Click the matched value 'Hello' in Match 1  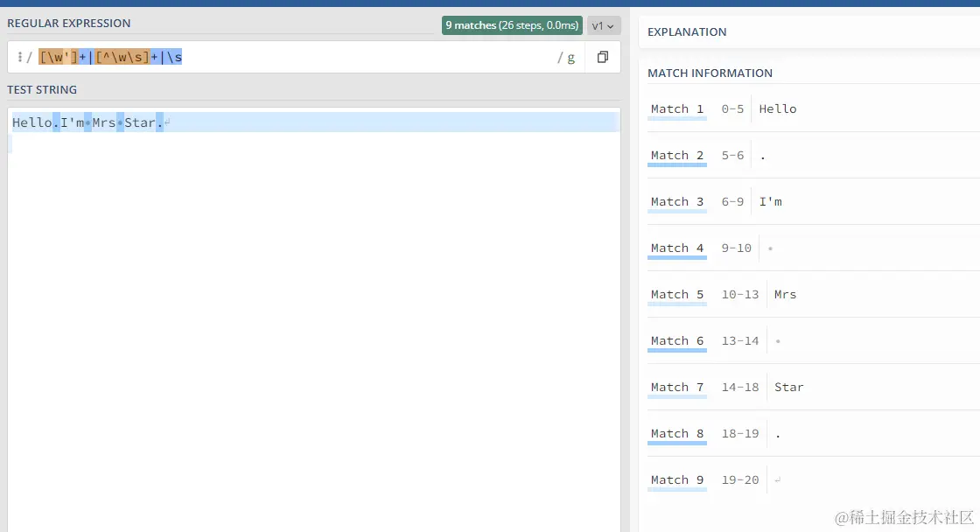(x=778, y=108)
